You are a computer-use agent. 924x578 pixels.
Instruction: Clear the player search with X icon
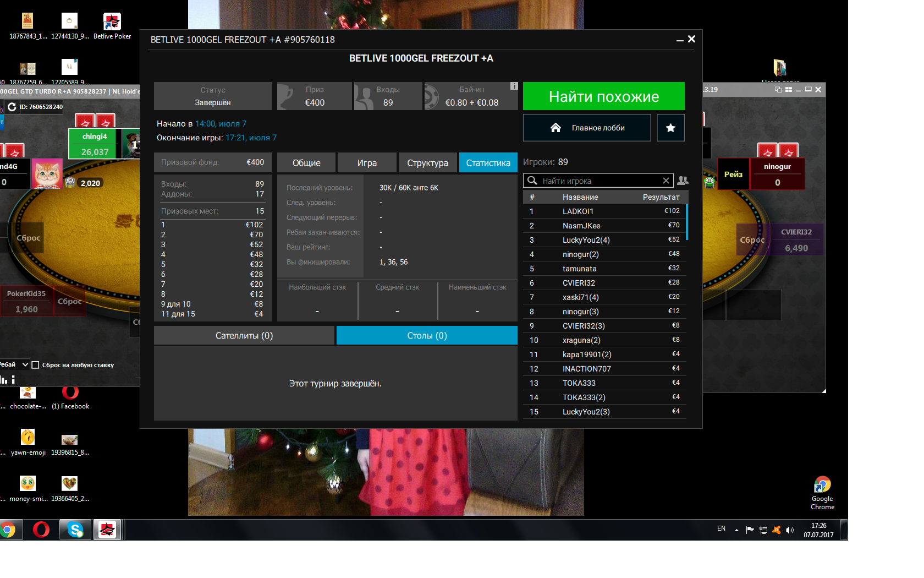coord(665,181)
